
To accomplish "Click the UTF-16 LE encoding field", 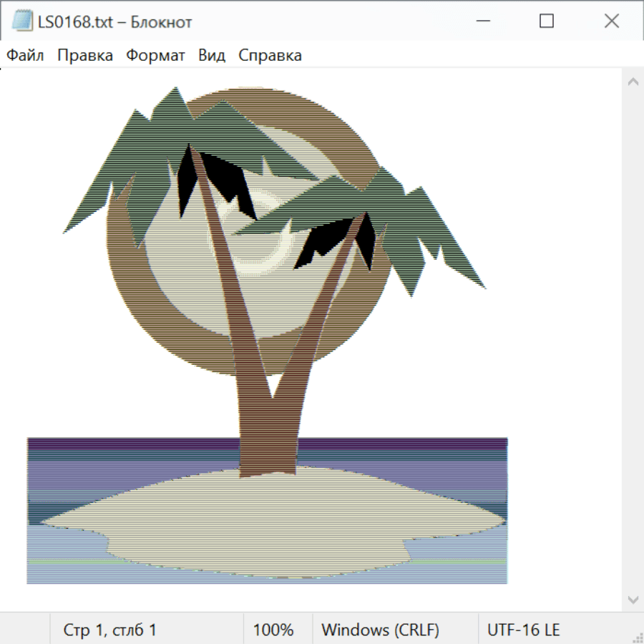I will (523, 630).
